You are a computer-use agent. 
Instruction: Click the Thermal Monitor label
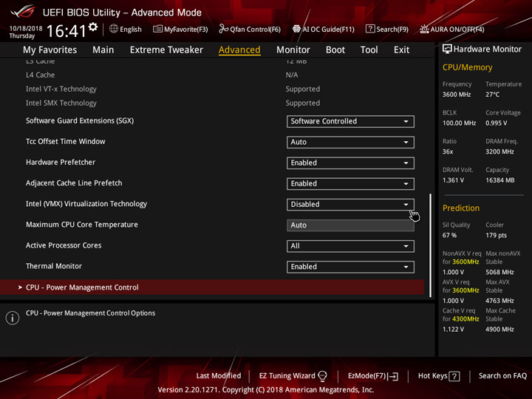tap(54, 266)
